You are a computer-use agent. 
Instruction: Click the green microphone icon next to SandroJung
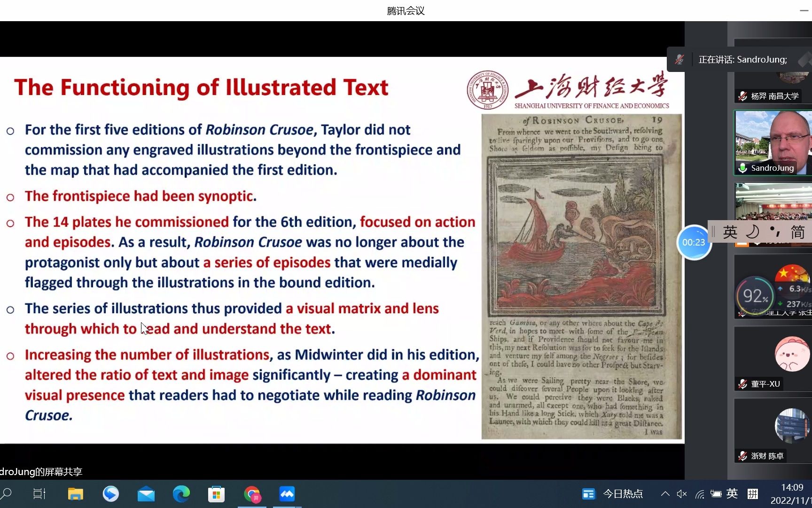[742, 168]
